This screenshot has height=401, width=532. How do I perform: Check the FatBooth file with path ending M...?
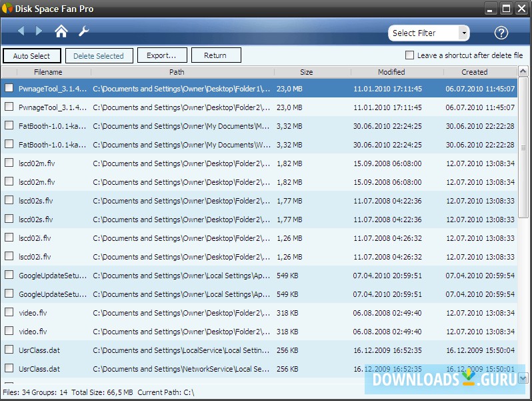[x=9, y=125]
